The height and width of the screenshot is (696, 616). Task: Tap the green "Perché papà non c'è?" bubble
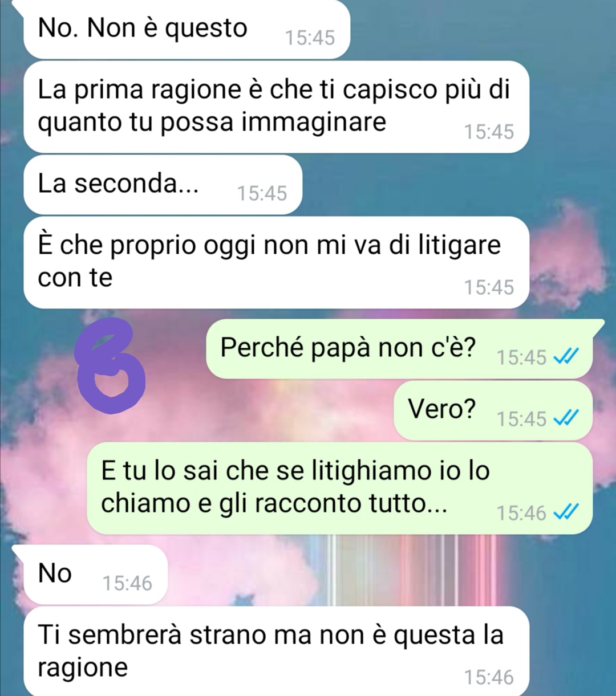(399, 349)
